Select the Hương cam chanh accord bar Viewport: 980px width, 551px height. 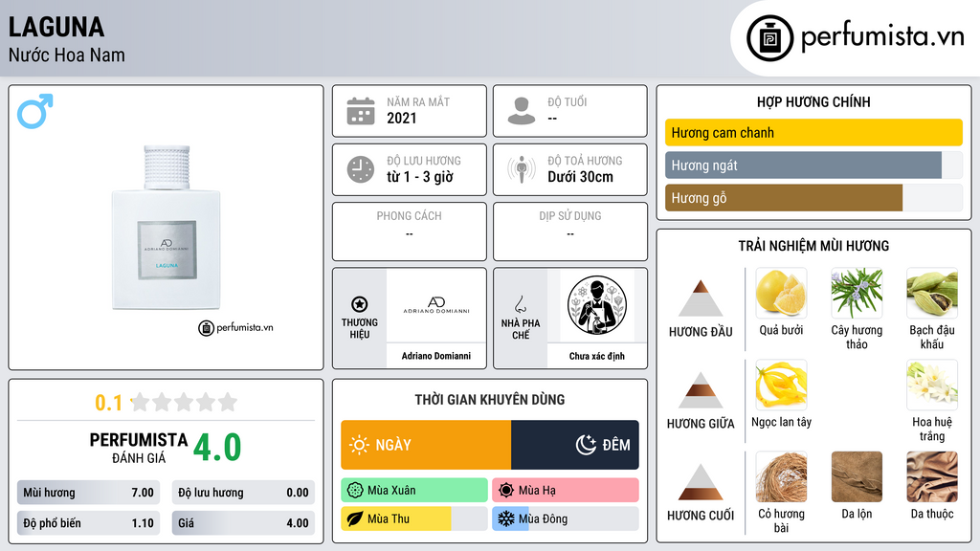(813, 132)
